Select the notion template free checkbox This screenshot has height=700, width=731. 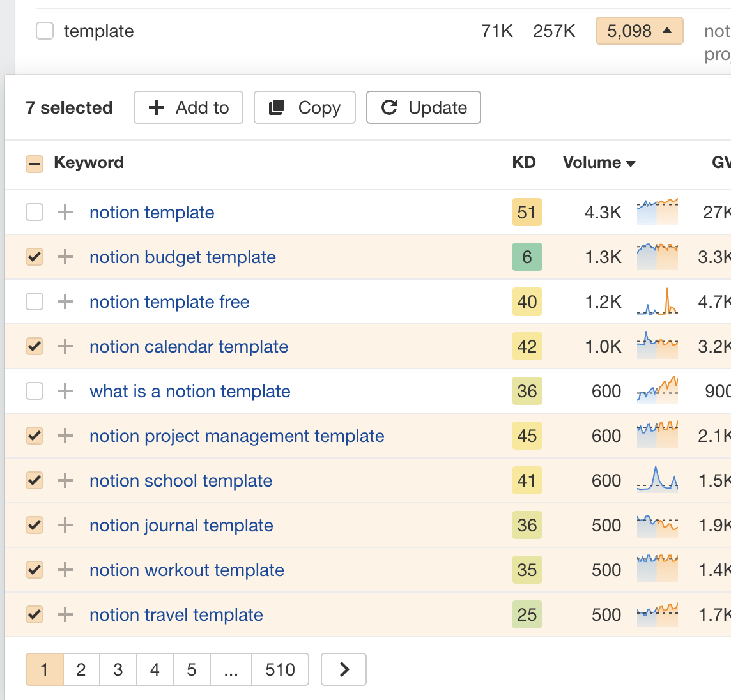click(34, 301)
